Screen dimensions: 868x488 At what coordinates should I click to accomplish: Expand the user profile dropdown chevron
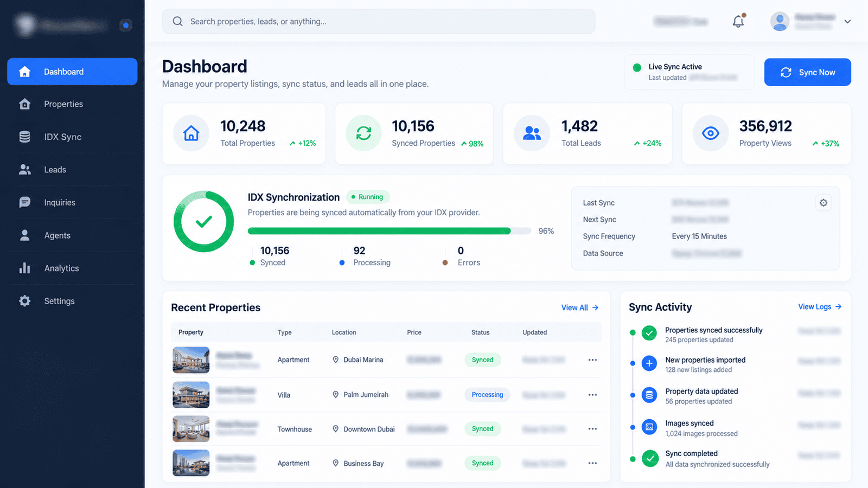[x=847, y=22]
